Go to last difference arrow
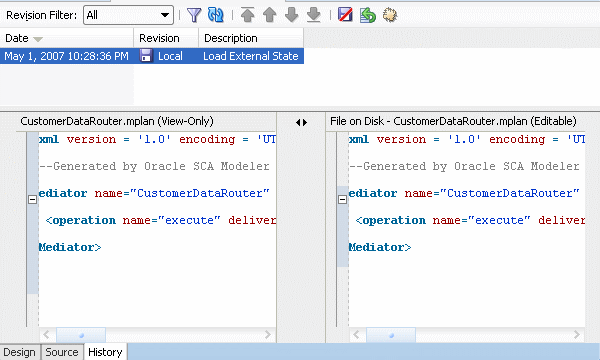Image resolution: width=600 pixels, height=360 pixels. (x=314, y=15)
